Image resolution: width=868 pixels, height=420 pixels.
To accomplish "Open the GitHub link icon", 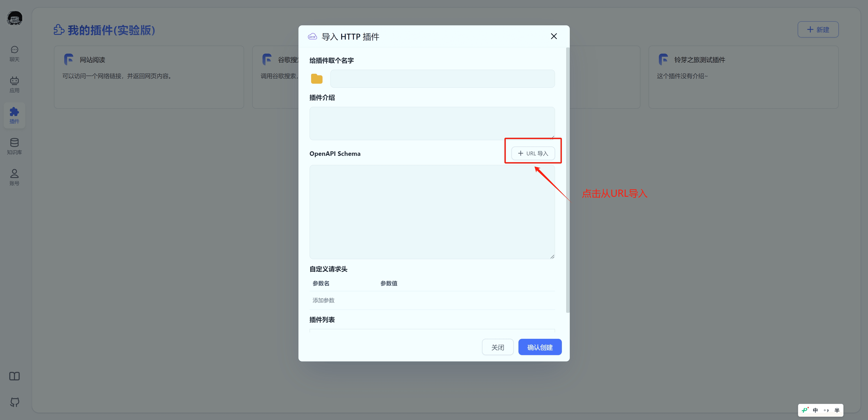I will [x=14, y=402].
